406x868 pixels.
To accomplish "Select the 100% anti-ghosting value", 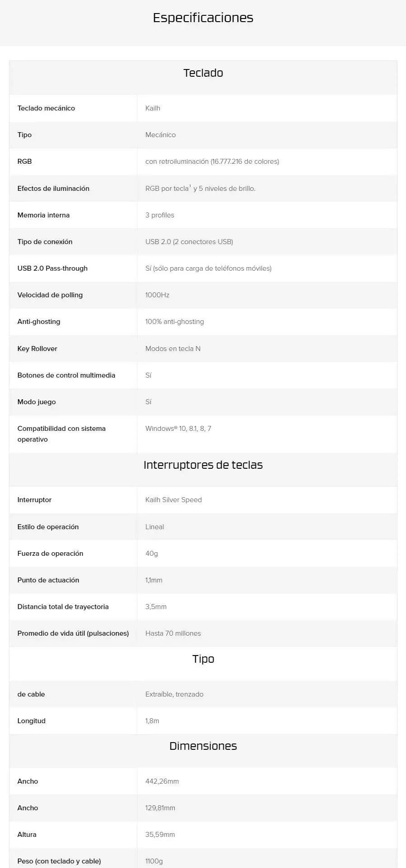I will pyautogui.click(x=174, y=322).
